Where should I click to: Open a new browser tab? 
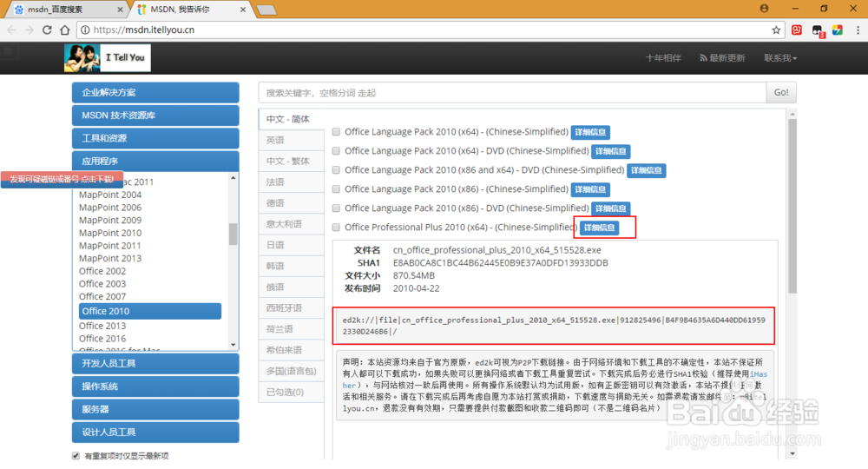click(266, 10)
